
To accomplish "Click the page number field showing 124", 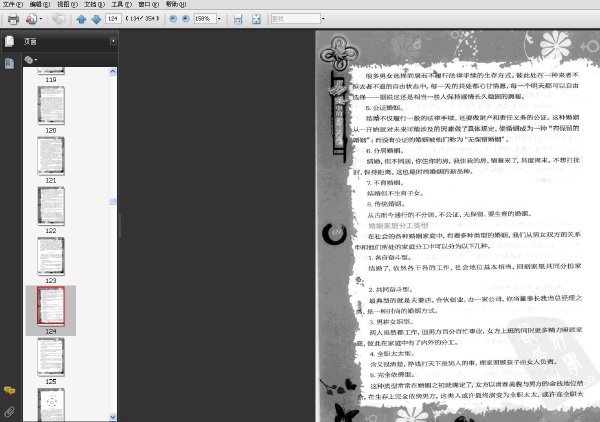I will pyautogui.click(x=113, y=18).
